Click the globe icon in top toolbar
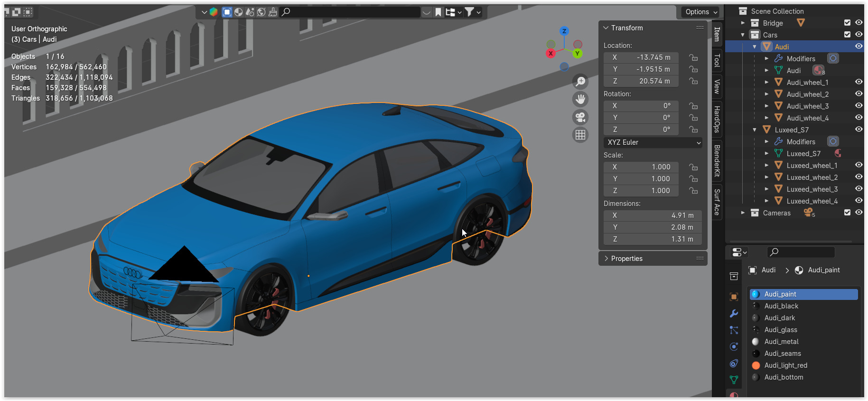 [x=261, y=12]
